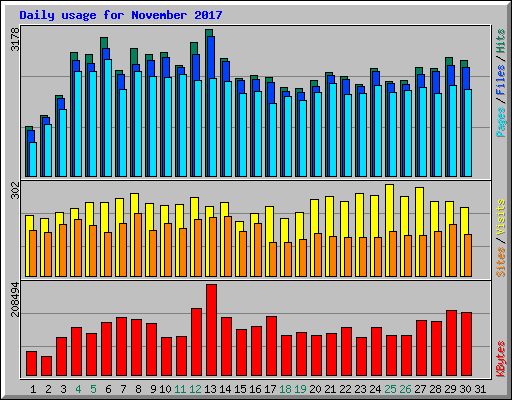
Task: Select day 28 on the x-axis
Action: [435, 389]
